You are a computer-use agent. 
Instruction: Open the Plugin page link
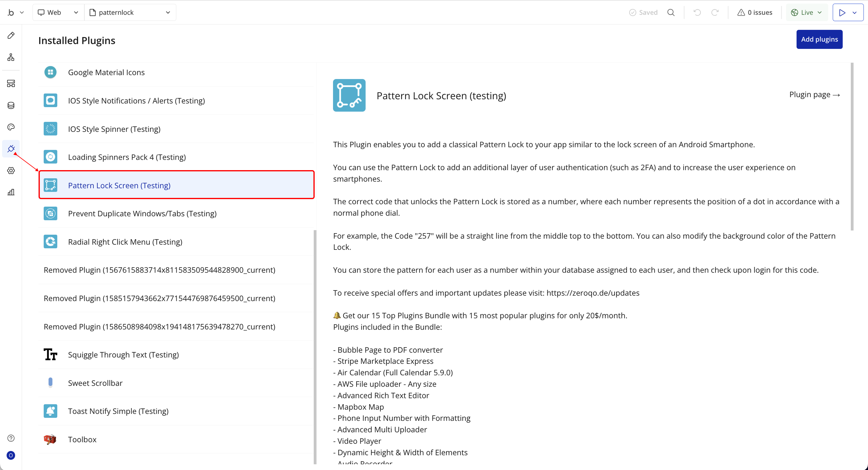[814, 95]
